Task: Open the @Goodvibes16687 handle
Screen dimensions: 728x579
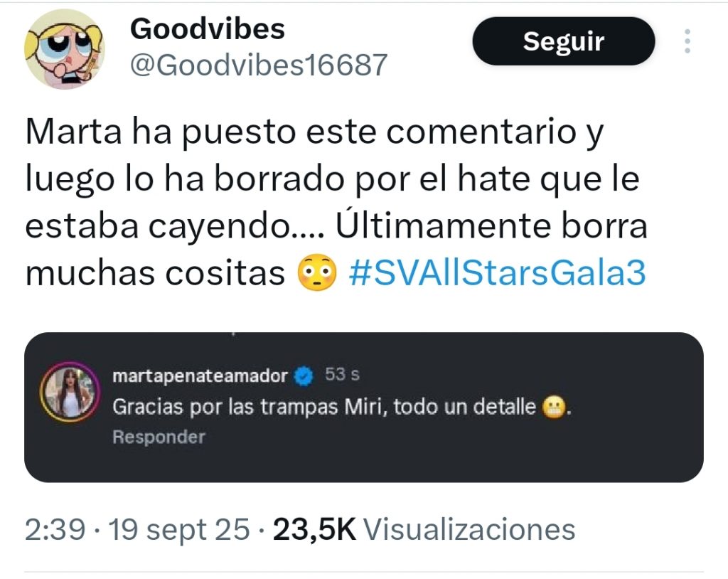Action: pos(259,65)
